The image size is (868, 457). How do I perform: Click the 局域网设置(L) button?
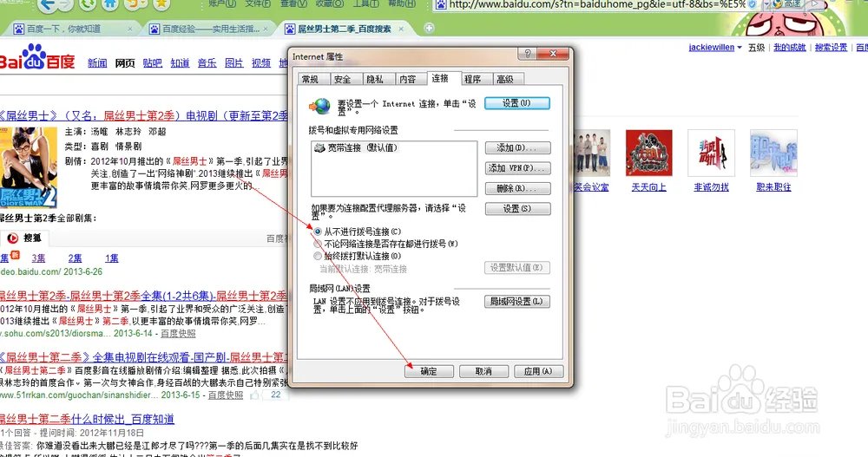(x=517, y=302)
